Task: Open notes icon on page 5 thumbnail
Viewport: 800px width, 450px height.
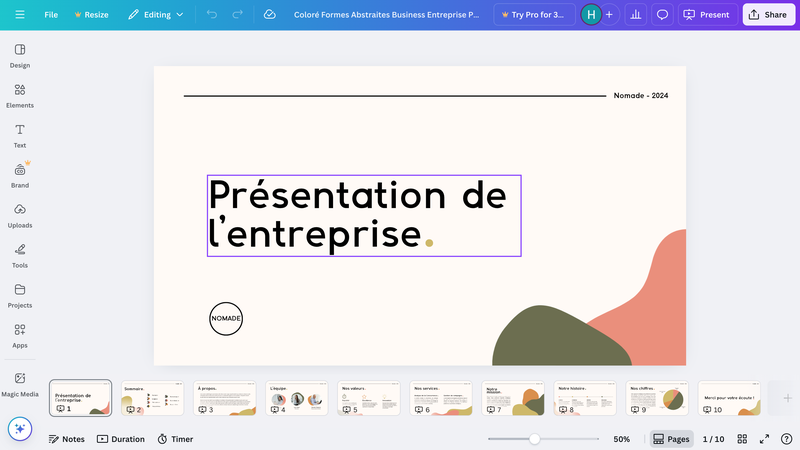Action: (x=347, y=409)
